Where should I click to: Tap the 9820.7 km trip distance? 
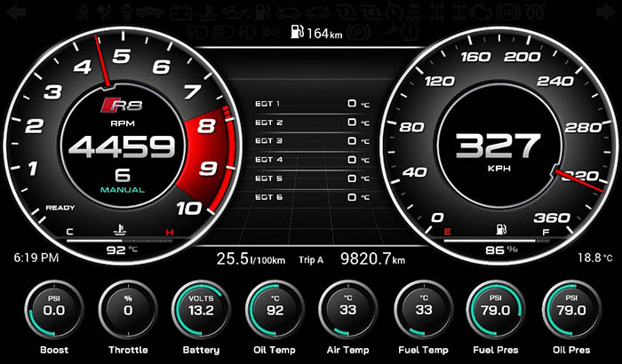pyautogui.click(x=373, y=259)
